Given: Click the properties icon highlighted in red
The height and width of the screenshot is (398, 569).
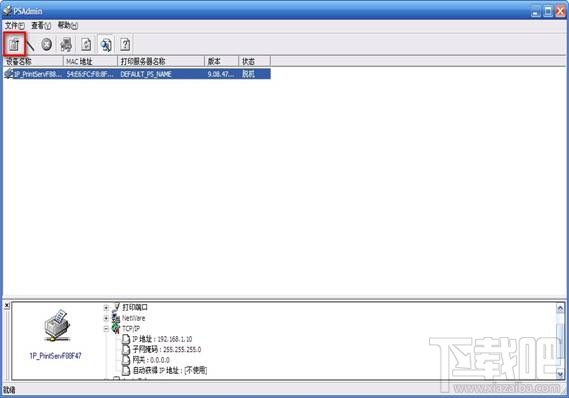Looking at the screenshot, I should [14, 45].
